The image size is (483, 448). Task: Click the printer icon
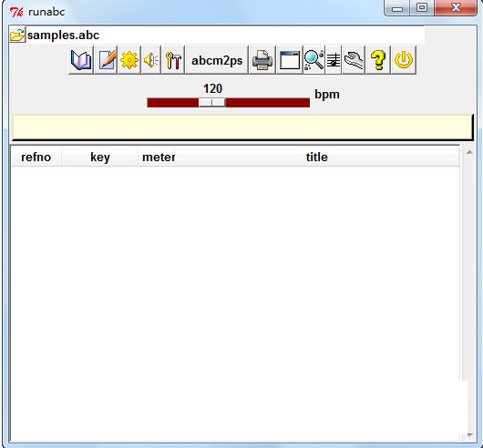pos(262,60)
